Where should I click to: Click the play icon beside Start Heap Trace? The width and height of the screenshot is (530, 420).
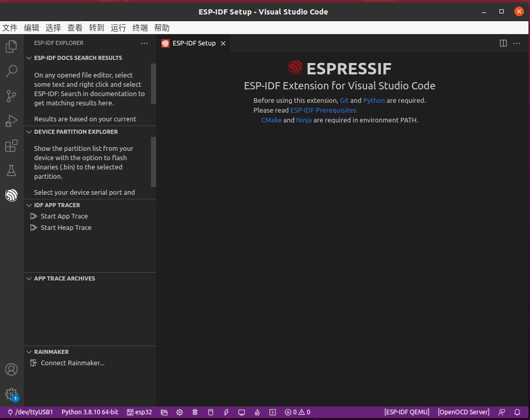point(34,227)
